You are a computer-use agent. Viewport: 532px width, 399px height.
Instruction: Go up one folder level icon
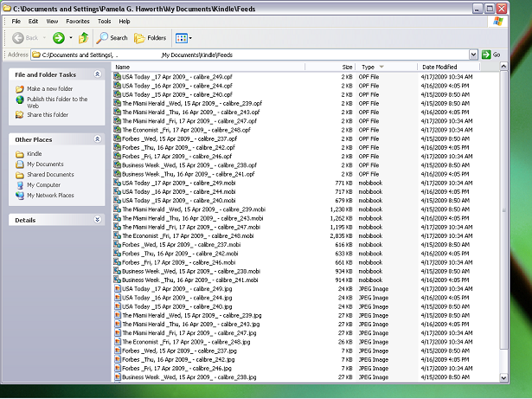[83, 38]
